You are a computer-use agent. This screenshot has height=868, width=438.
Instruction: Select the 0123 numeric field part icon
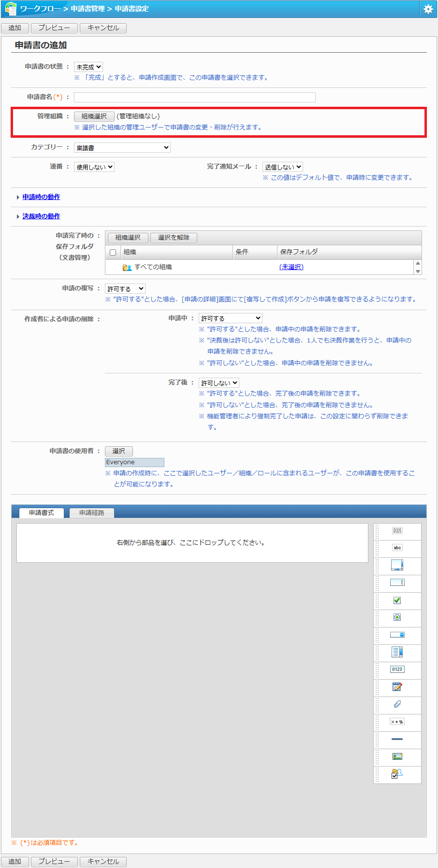point(397,669)
